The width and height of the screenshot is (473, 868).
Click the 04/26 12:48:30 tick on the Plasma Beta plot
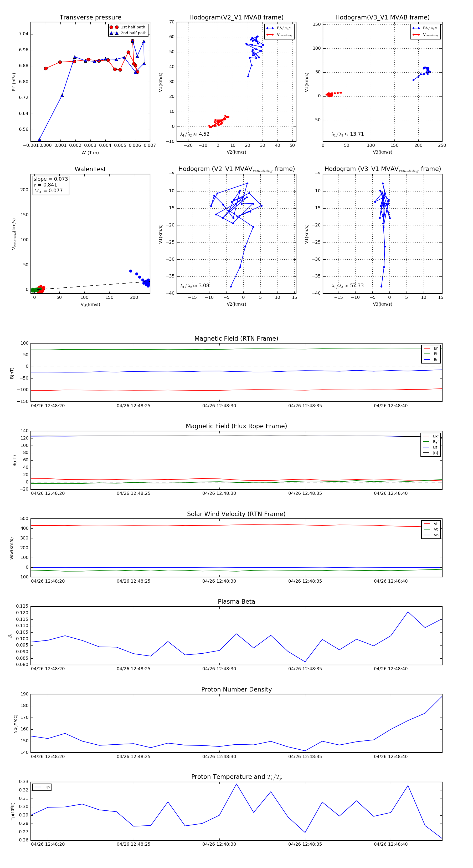(219, 669)
